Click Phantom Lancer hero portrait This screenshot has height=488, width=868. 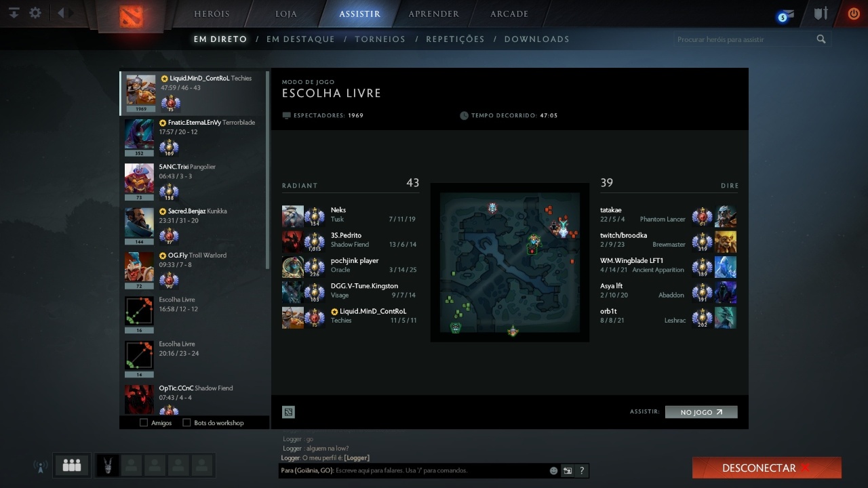[x=725, y=217]
